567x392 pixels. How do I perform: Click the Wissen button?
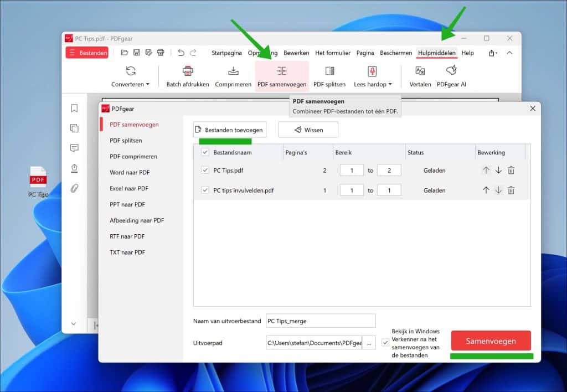pos(308,130)
